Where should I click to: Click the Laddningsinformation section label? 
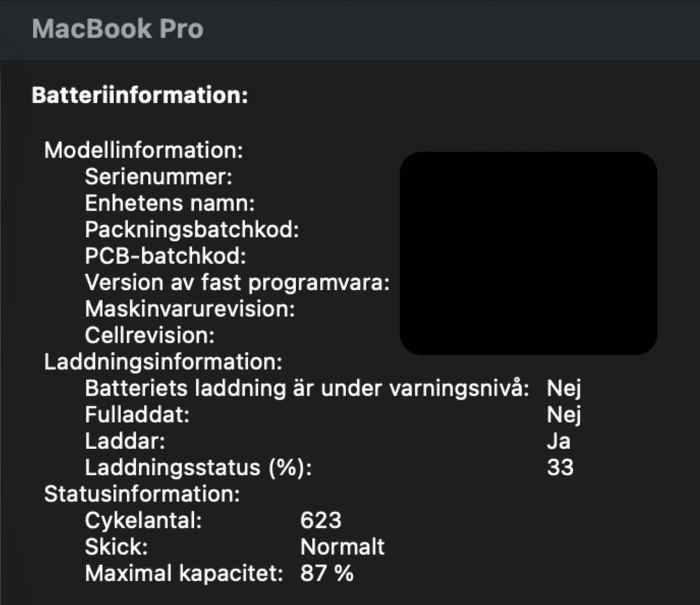click(163, 362)
